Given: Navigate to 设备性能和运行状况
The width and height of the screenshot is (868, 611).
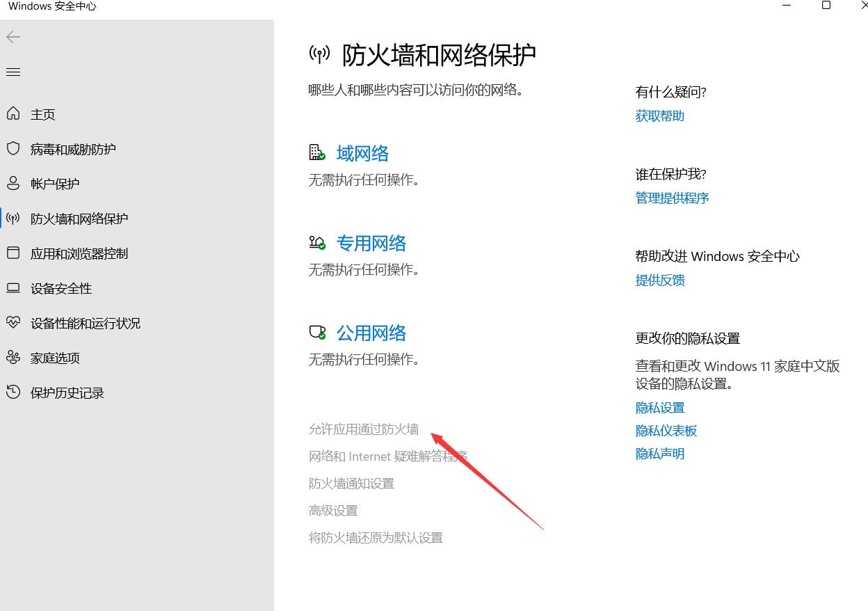Looking at the screenshot, I should tap(86, 323).
